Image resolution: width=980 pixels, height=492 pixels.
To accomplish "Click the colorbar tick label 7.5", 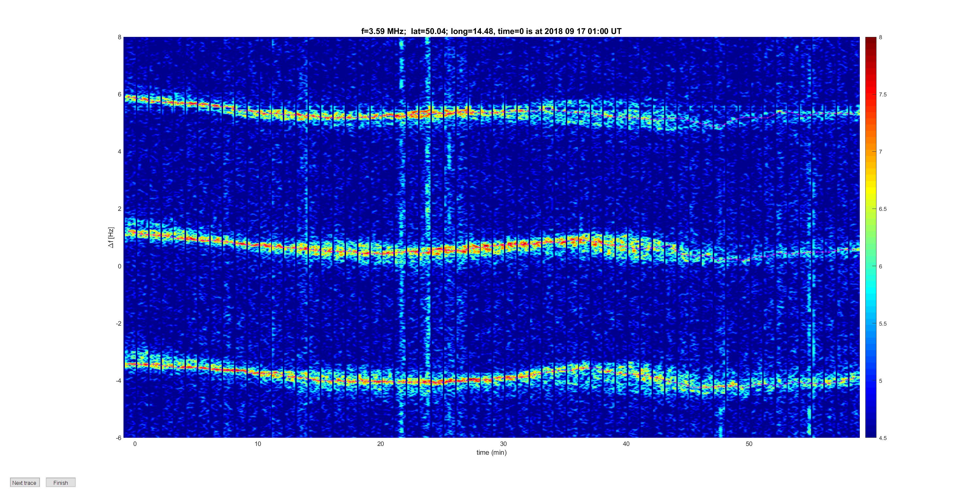I will [x=883, y=94].
